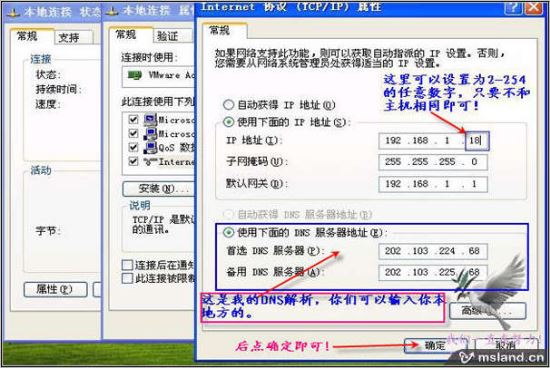
Task: Click the 确定 button
Action: [x=435, y=346]
